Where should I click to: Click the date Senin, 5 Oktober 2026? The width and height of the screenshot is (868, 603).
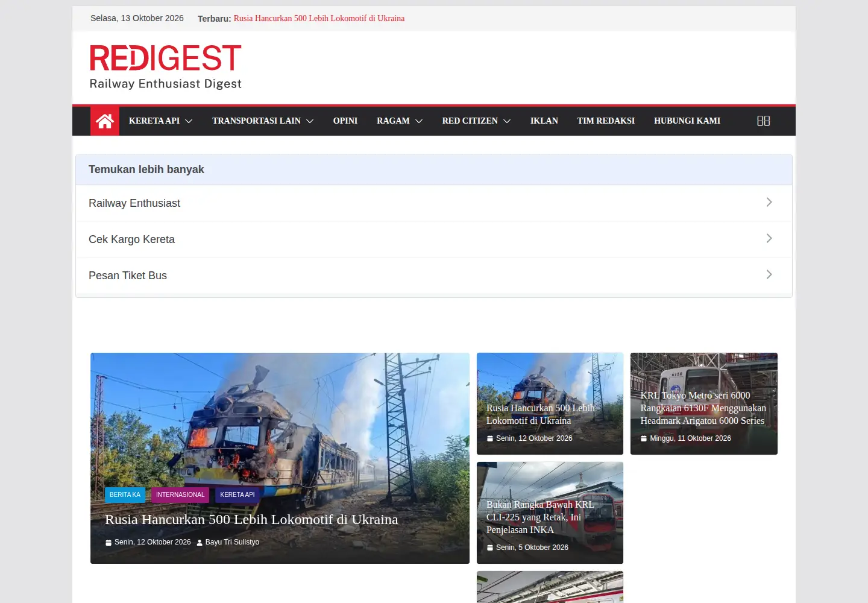coord(532,548)
